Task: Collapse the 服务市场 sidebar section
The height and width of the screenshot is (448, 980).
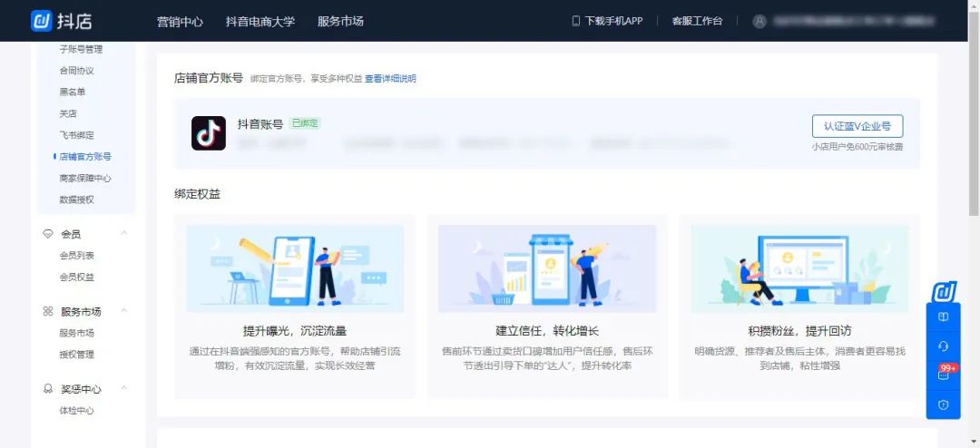Action: [x=123, y=310]
